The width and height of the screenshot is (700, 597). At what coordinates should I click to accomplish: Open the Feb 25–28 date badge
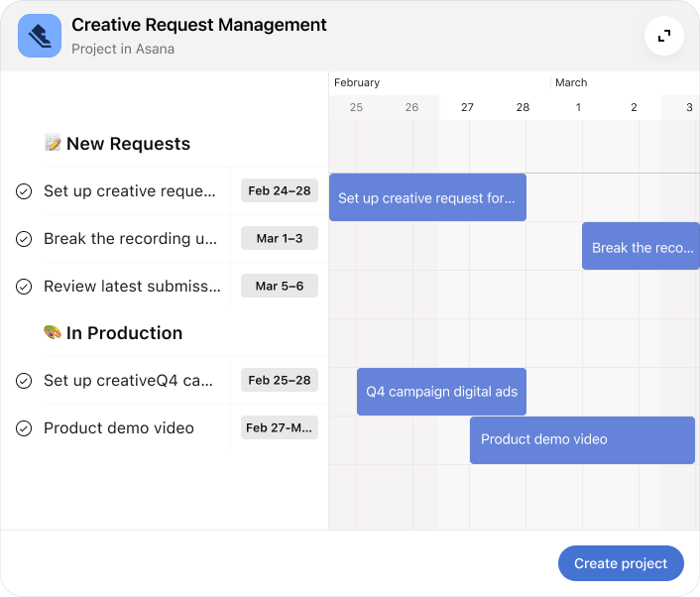pos(279,380)
